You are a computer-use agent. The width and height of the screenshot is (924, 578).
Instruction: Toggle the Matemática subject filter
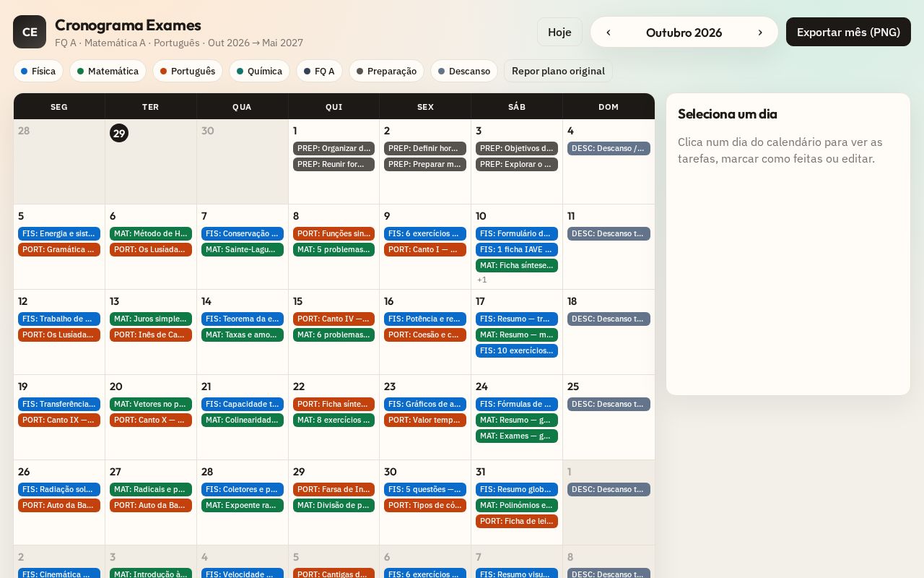click(108, 71)
